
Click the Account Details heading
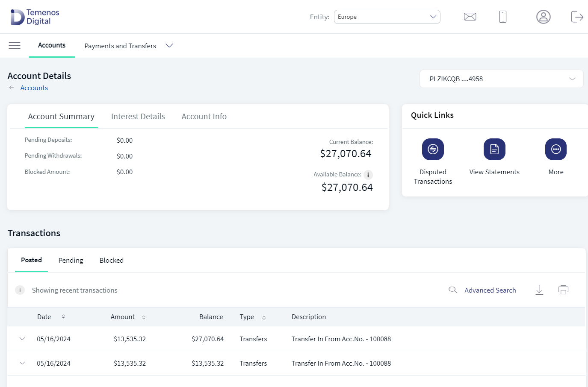click(39, 76)
